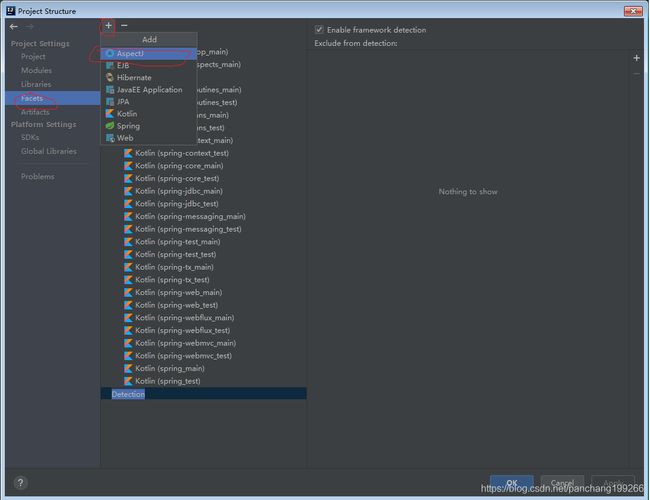Open Artifacts in the sidebar
Screen dimensions: 650x500
[x=35, y=112]
